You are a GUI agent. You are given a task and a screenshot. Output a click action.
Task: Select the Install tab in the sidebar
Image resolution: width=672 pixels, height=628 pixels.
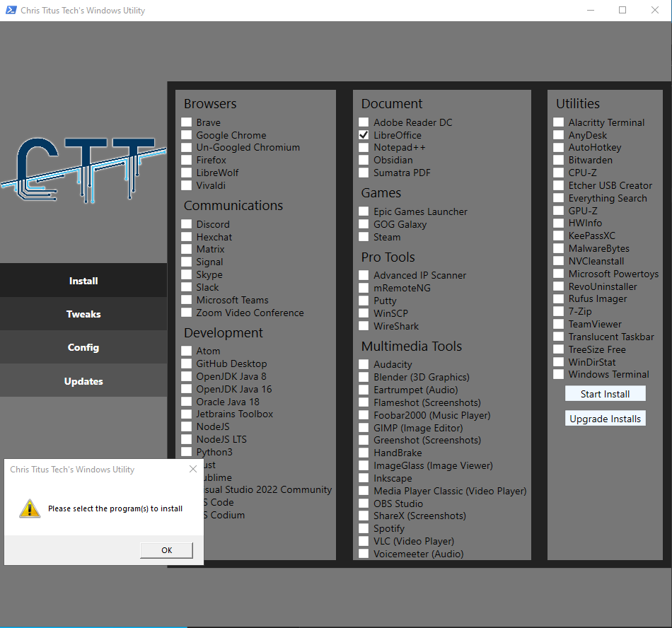point(83,280)
